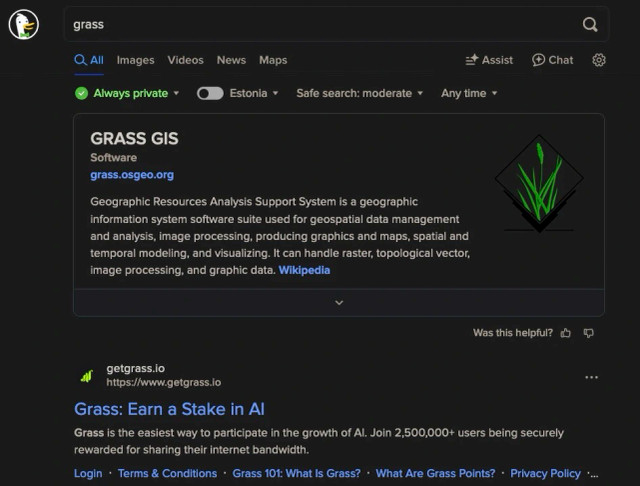This screenshot has height=486, width=640.
Task: Click the 'Software' subtitle in the info card
Action: [x=113, y=158]
